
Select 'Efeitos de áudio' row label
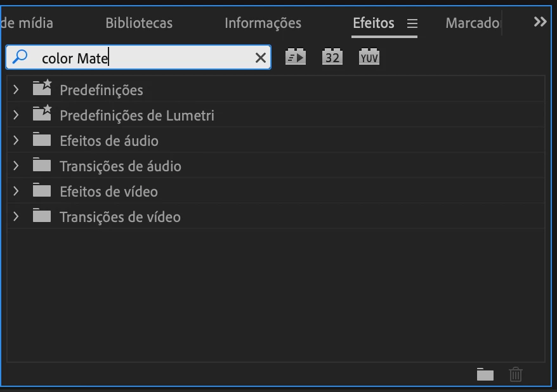(108, 141)
